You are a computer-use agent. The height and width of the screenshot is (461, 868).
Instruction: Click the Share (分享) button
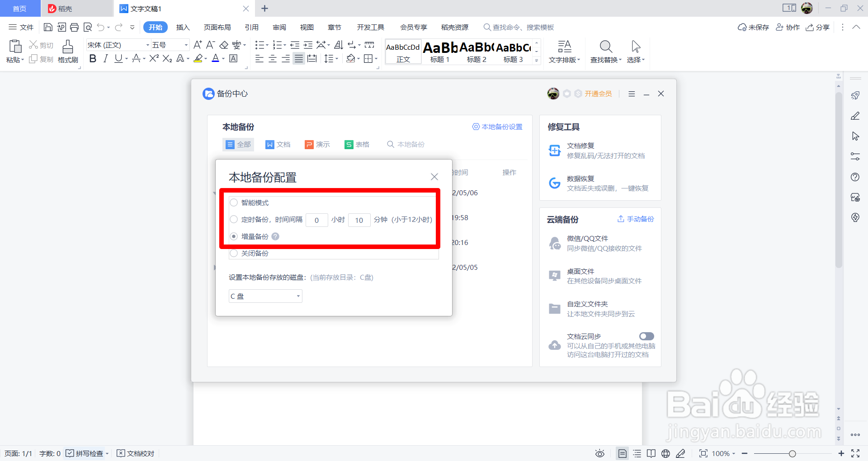pyautogui.click(x=818, y=27)
